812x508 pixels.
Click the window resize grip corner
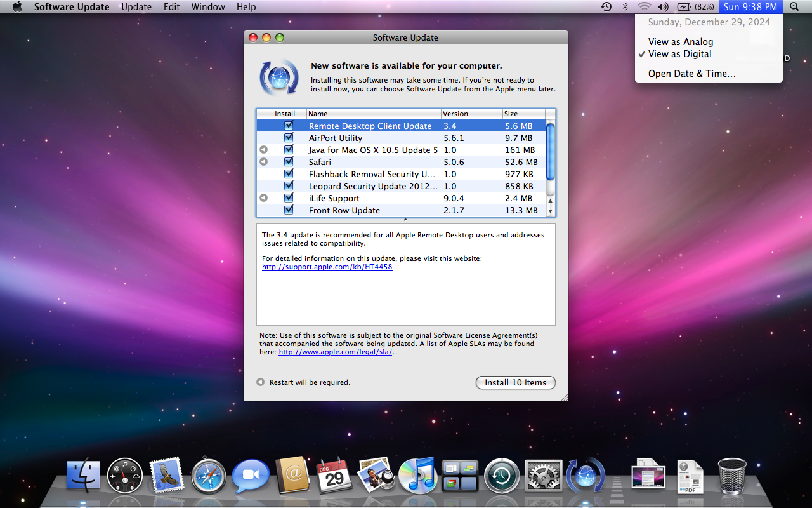[563, 396]
